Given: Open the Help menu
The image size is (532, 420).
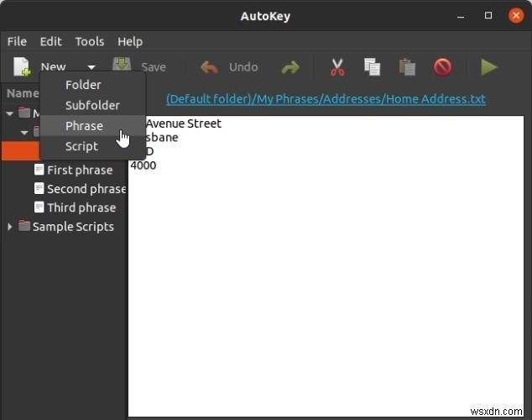Looking at the screenshot, I should 130,41.
